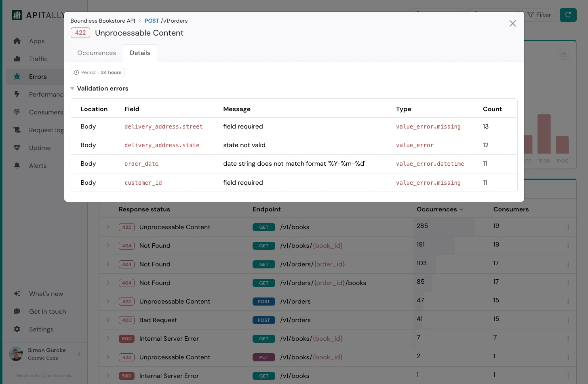This screenshot has height=384, width=588.
Task: Click the Response status column header
Action: click(144, 209)
